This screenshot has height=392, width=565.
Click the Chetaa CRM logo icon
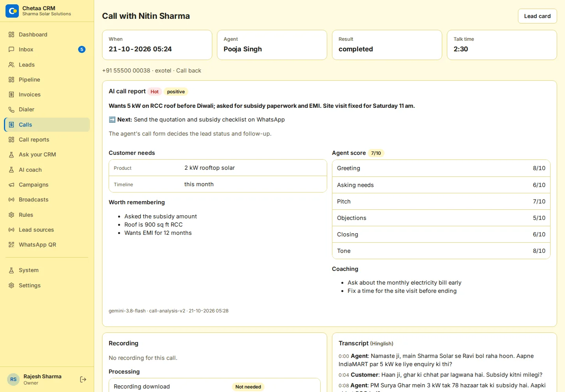pyautogui.click(x=12, y=11)
